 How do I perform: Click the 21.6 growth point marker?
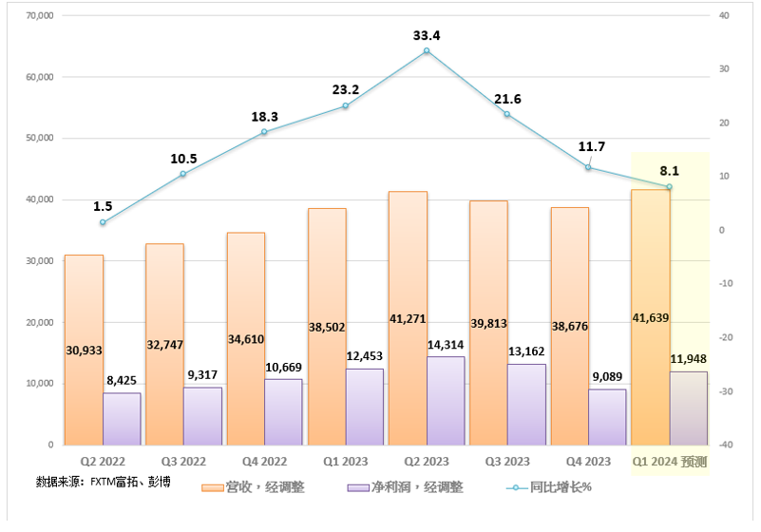pos(507,114)
